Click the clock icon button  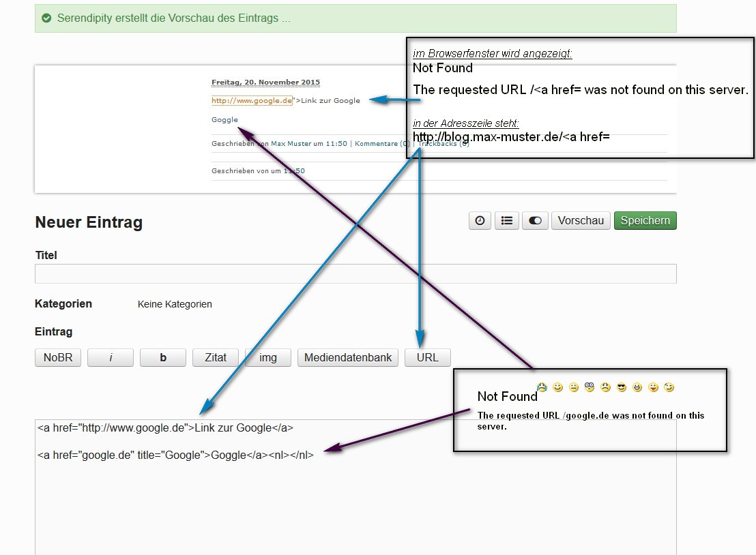[480, 221]
